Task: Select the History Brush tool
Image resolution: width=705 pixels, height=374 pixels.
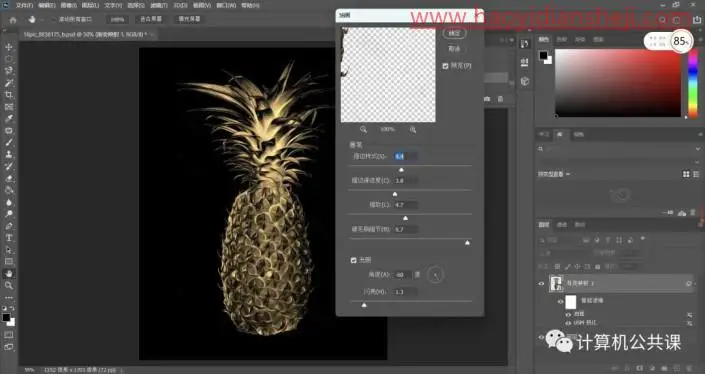Action: pos(9,166)
